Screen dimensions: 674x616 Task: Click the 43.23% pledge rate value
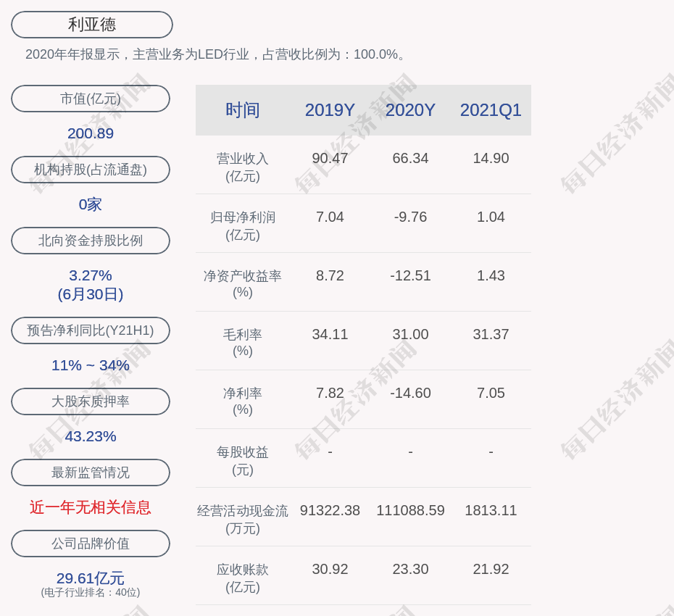pyautogui.click(x=91, y=436)
